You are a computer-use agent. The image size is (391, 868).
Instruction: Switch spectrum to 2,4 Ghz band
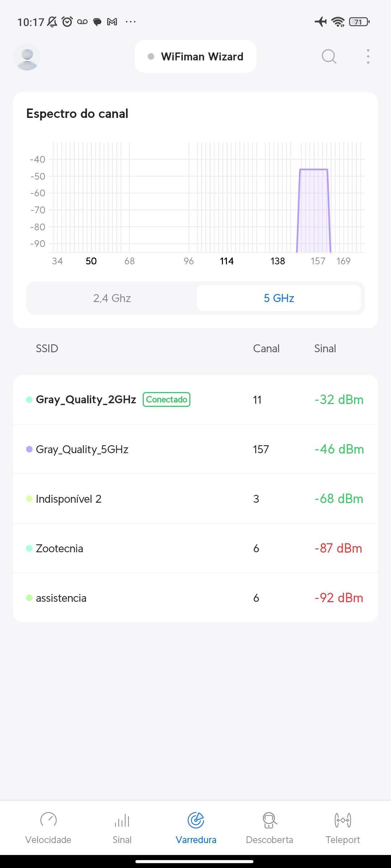(x=112, y=298)
